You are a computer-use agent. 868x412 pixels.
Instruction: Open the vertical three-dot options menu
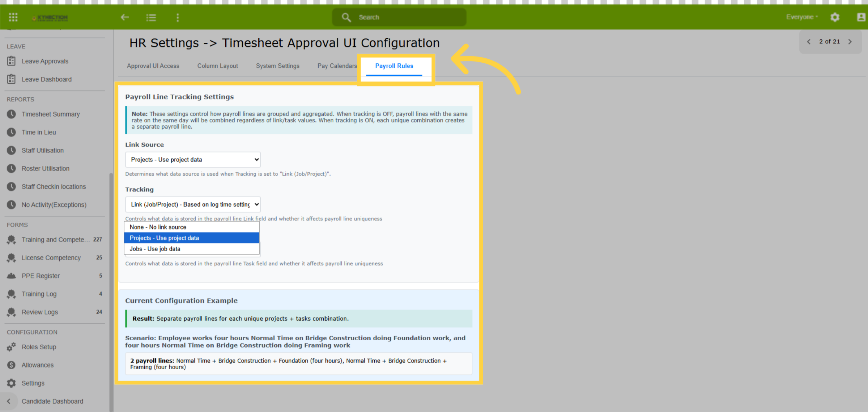[178, 17]
